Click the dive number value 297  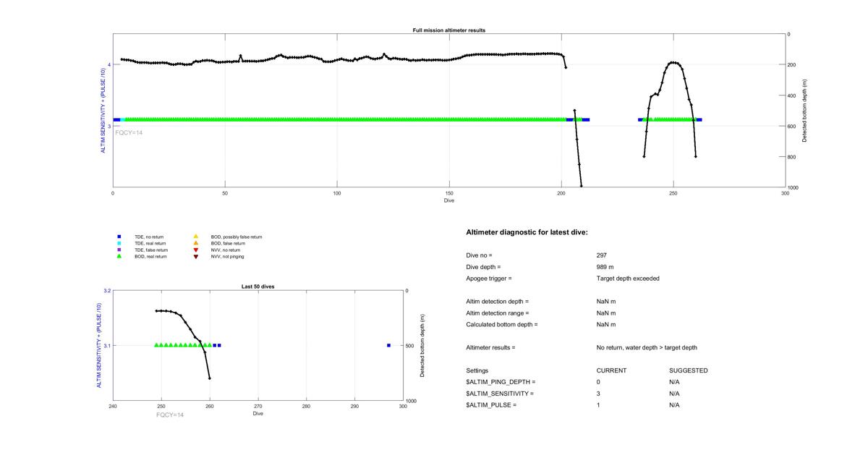click(602, 255)
